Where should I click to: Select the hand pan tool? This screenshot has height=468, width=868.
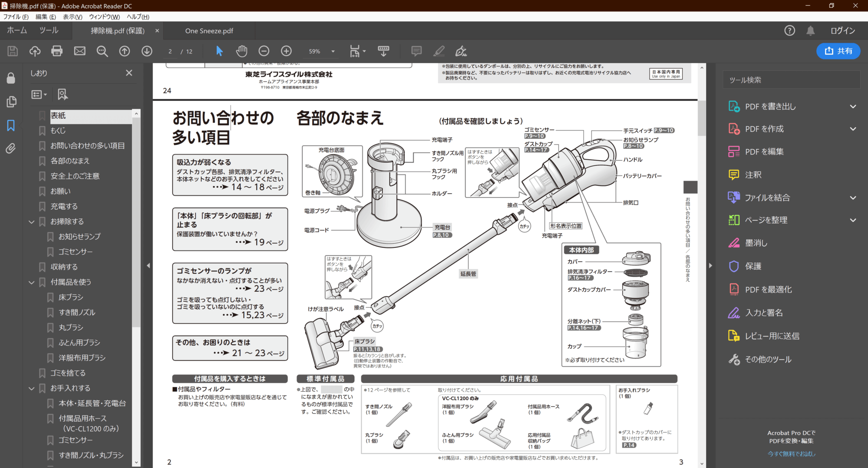click(241, 51)
